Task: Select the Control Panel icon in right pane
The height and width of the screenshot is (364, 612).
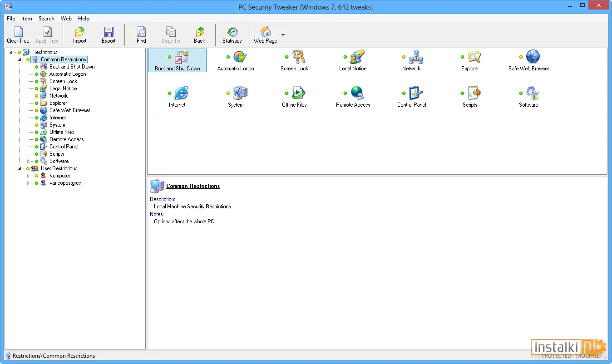Action: pyautogui.click(x=415, y=93)
